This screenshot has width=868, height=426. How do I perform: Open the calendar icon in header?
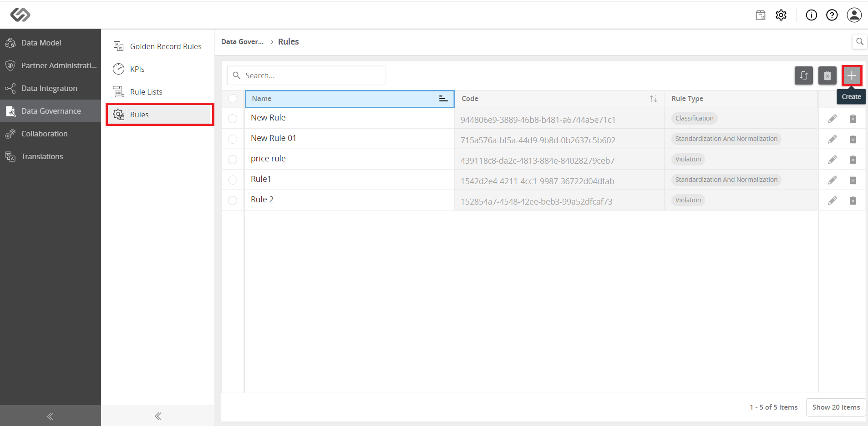(x=761, y=15)
